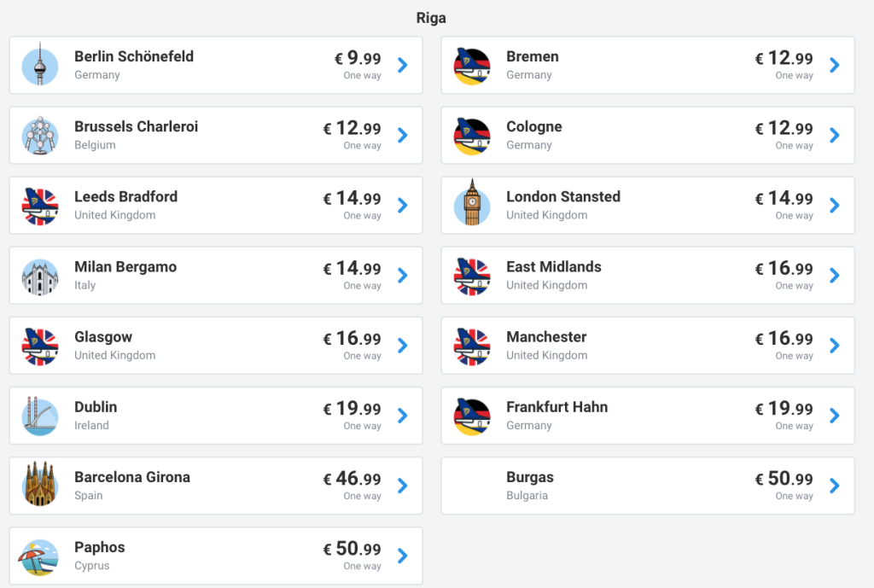This screenshot has width=874, height=588.
Task: Open arrow next to Manchester fare
Action: pyautogui.click(x=835, y=346)
